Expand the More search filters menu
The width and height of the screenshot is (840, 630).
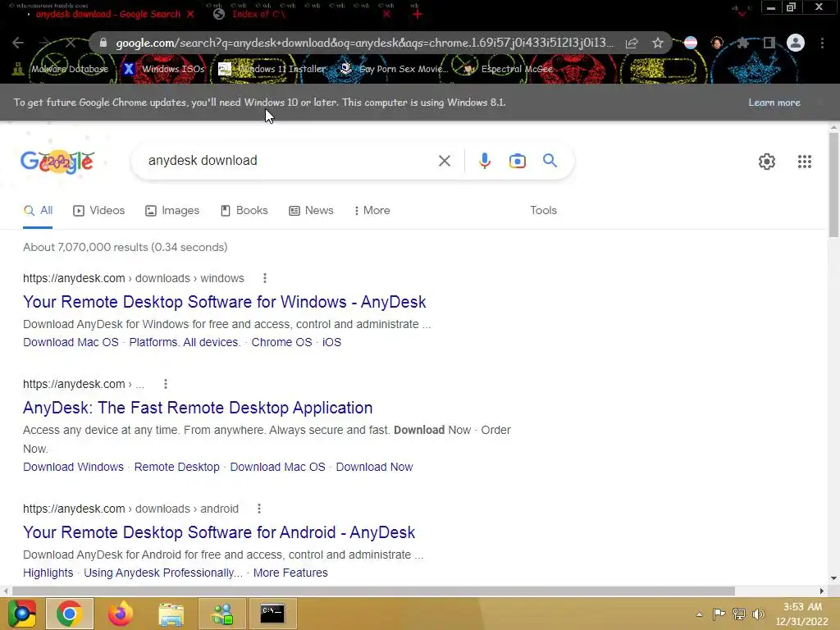coord(372,211)
